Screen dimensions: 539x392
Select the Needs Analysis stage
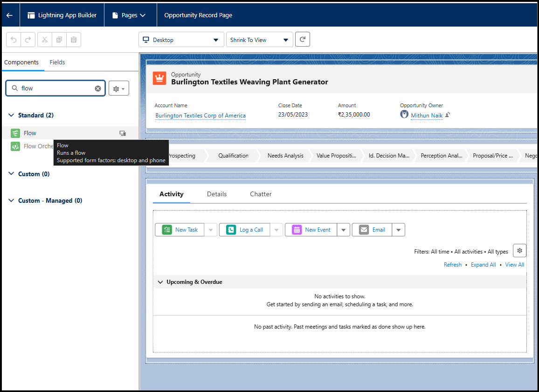[x=285, y=156]
